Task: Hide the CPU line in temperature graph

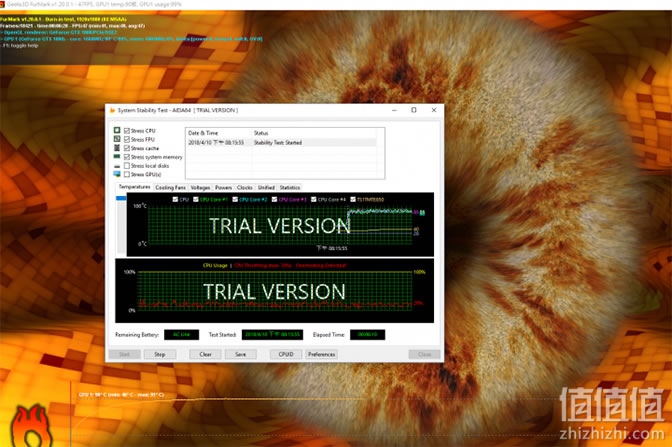Action: click(175, 199)
